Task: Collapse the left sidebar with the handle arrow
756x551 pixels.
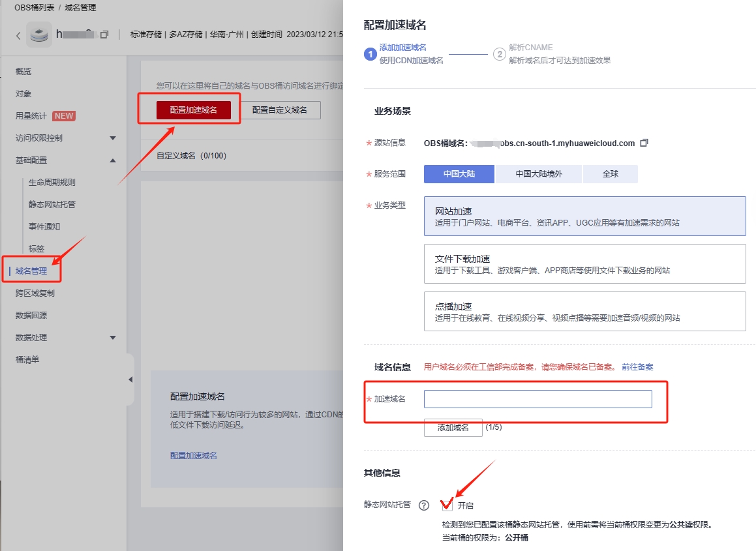Action: click(x=130, y=380)
